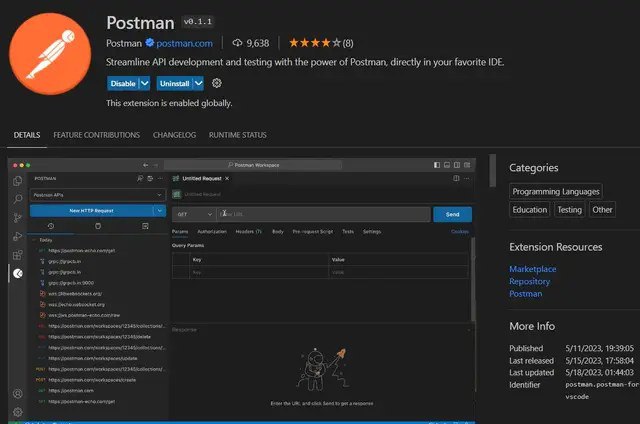Click the back arrow in preview title bar

tap(145, 165)
